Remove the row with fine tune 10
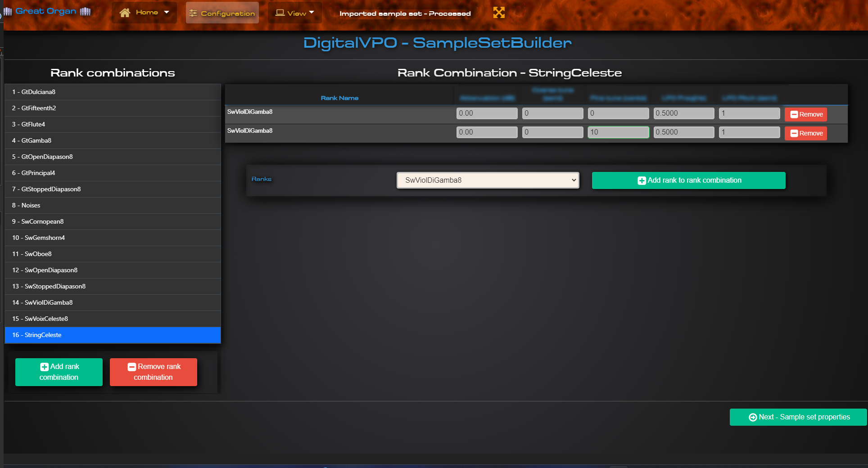 pyautogui.click(x=806, y=133)
